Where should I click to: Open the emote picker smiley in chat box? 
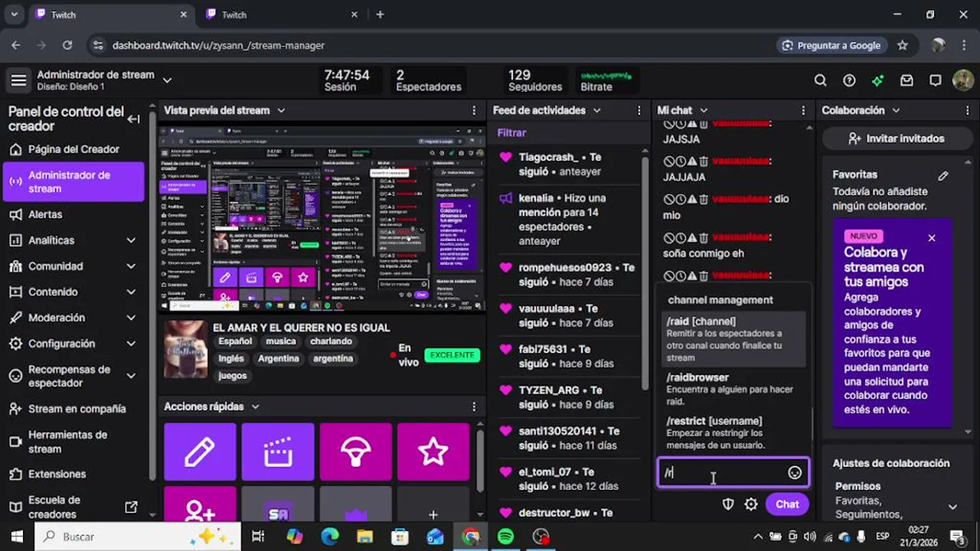click(x=795, y=473)
